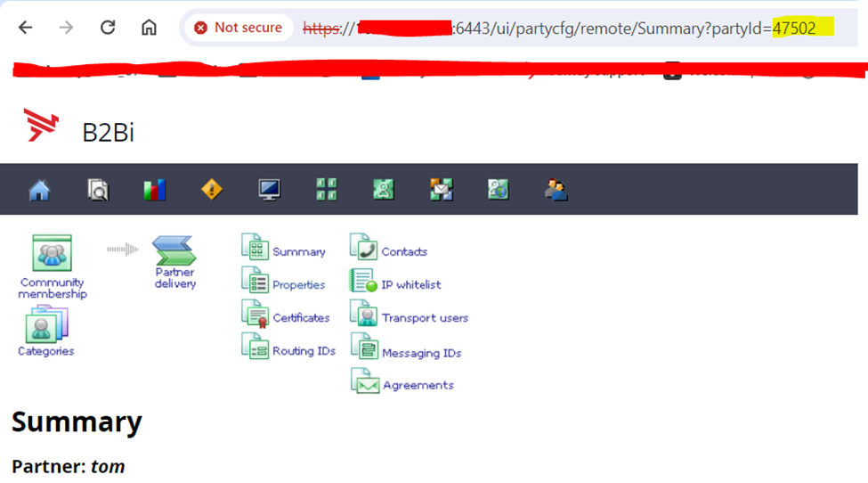Click the Home icon in navigation bar
Image resolution: width=868 pixels, height=483 pixels.
[x=39, y=190]
